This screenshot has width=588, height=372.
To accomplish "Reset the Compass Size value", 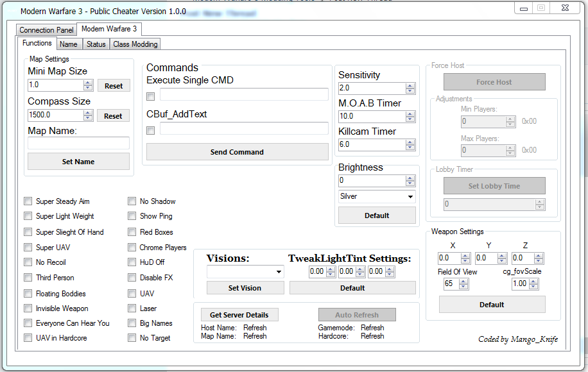I will click(x=113, y=116).
